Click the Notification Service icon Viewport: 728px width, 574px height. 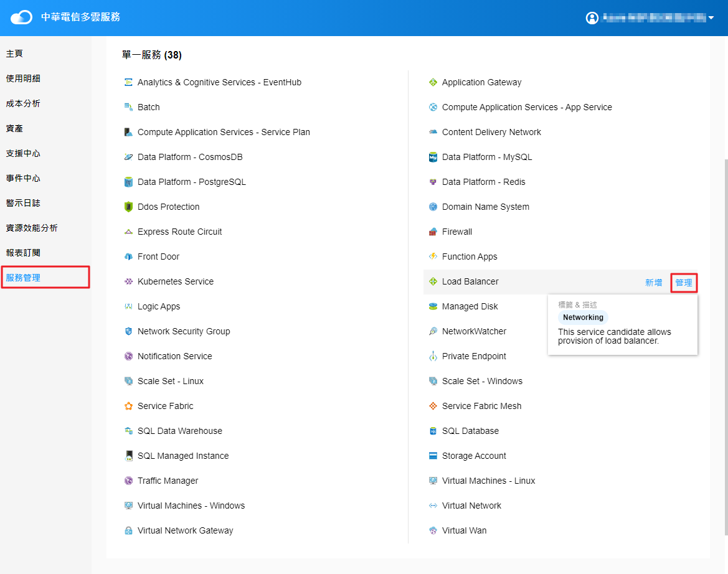[x=129, y=356]
